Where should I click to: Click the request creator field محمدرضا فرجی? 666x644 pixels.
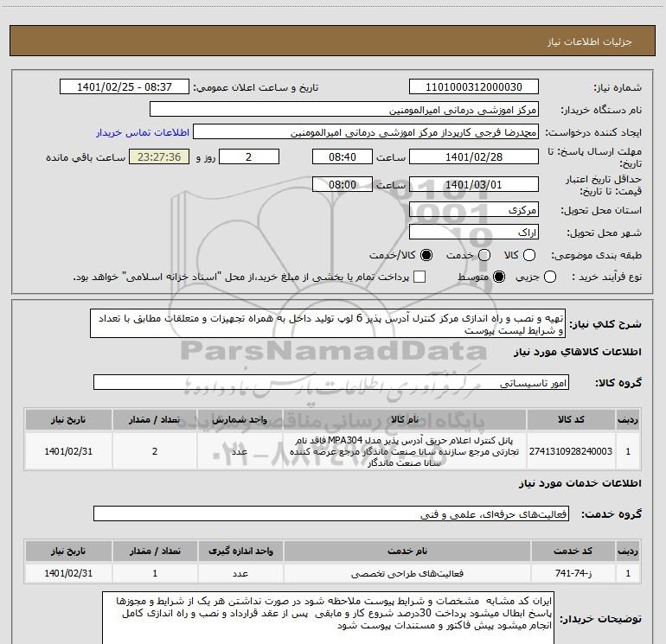coord(366,132)
